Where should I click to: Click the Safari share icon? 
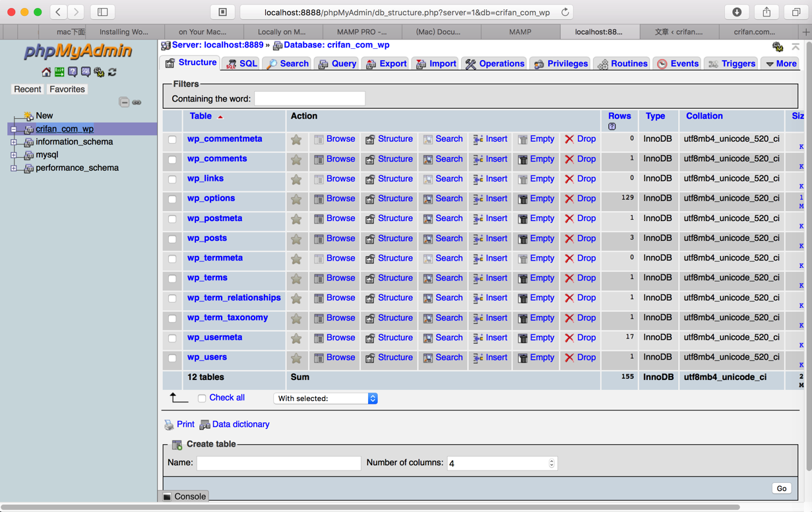(766, 12)
